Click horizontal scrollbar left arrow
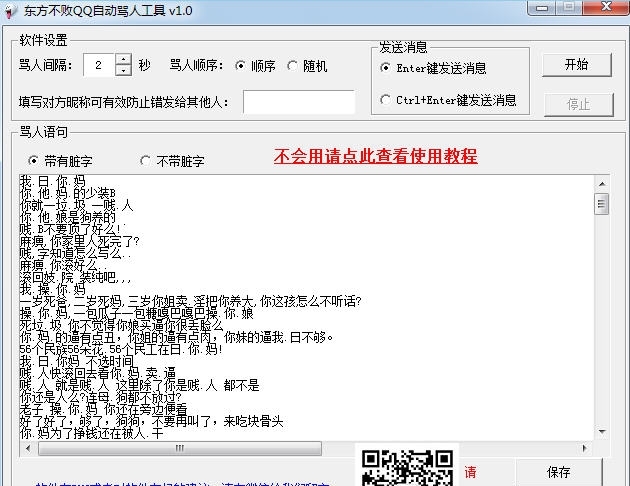The width and height of the screenshot is (630, 486). 28,448
